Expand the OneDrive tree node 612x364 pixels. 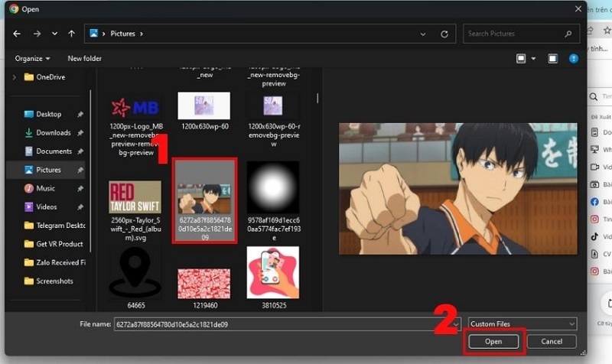pyautogui.click(x=14, y=76)
